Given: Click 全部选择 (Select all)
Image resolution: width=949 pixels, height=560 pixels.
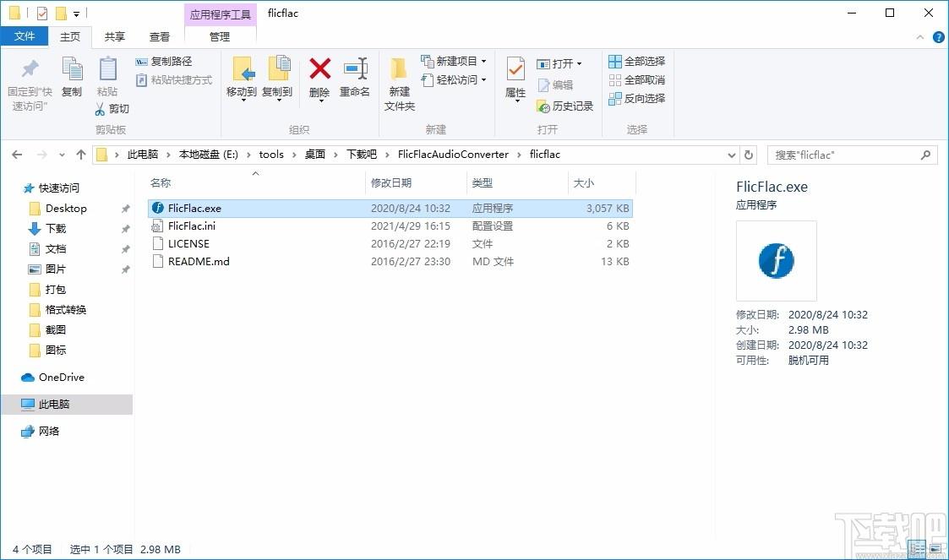Looking at the screenshot, I should click(636, 61).
